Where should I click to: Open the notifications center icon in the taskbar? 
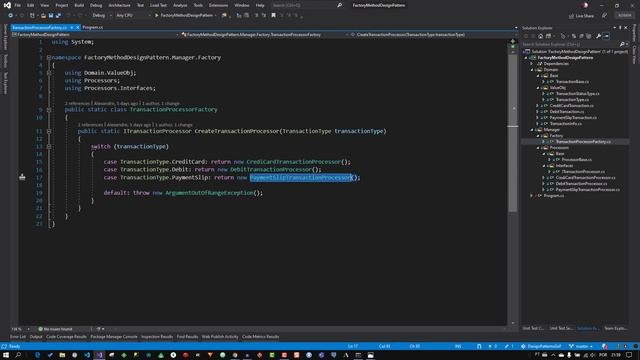629,355
